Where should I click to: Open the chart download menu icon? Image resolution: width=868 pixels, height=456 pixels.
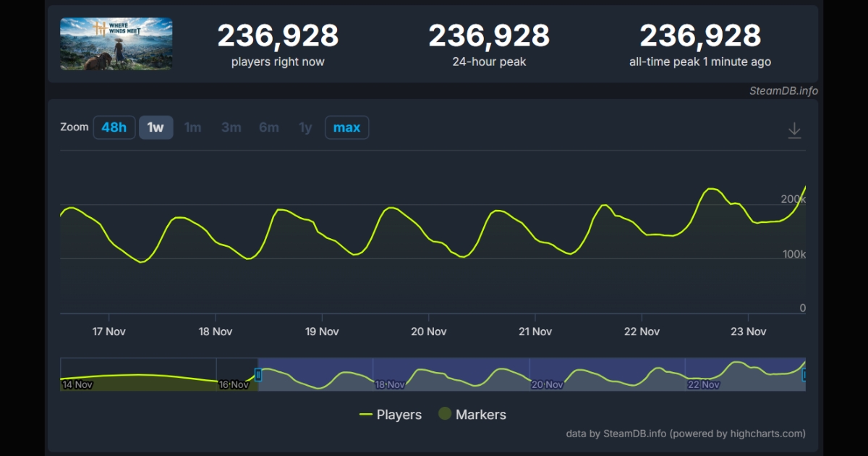pyautogui.click(x=794, y=130)
